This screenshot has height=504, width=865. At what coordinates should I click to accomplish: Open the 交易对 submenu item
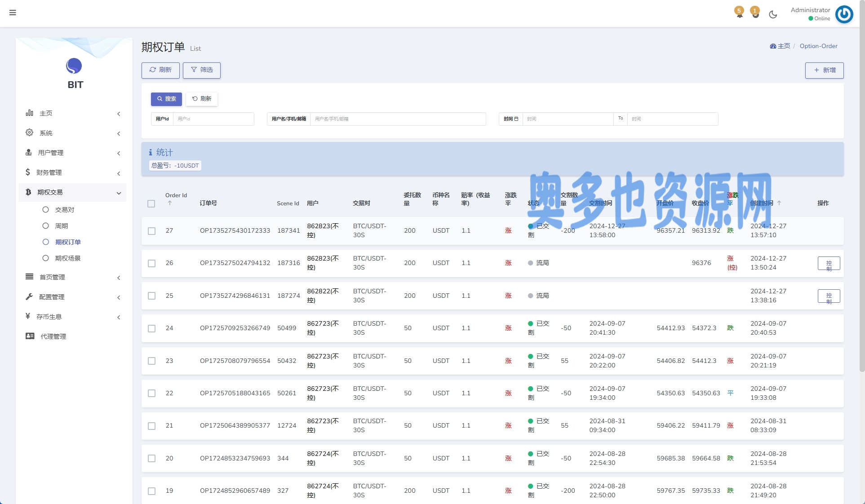64,210
